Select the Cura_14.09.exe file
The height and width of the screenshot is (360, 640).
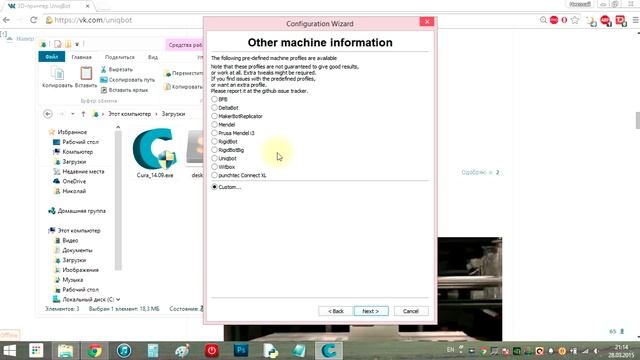155,153
